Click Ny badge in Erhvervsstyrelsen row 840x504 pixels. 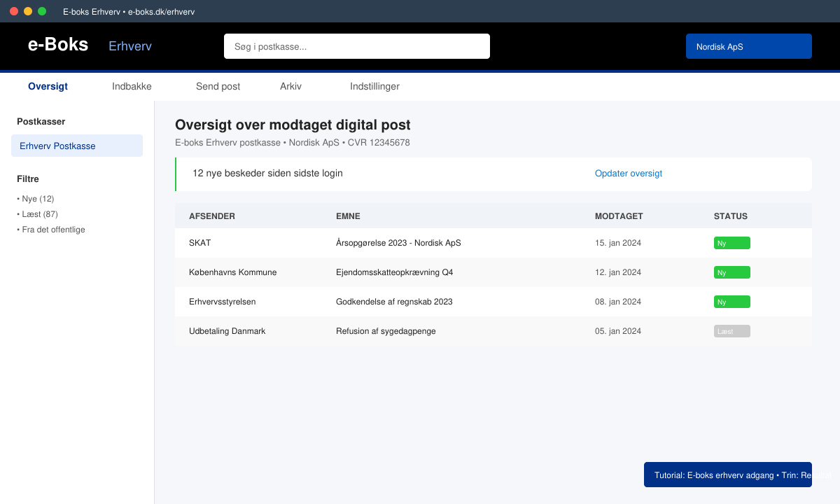732,302
